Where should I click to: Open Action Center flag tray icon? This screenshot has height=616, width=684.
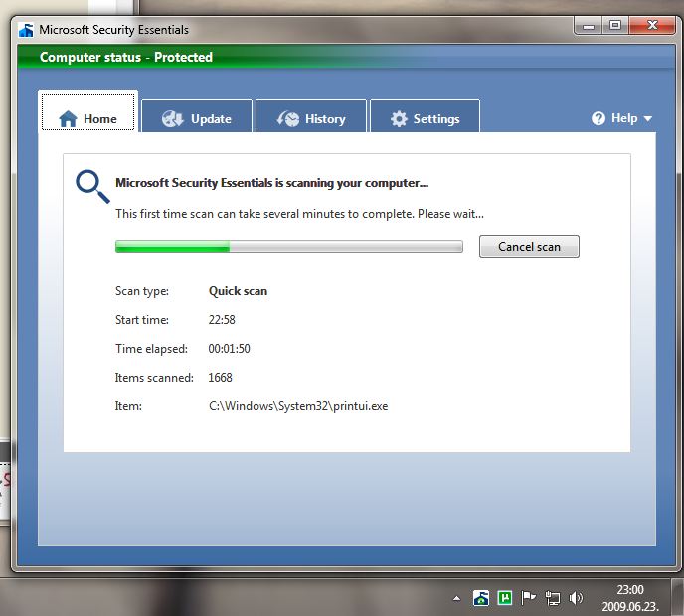(x=528, y=598)
